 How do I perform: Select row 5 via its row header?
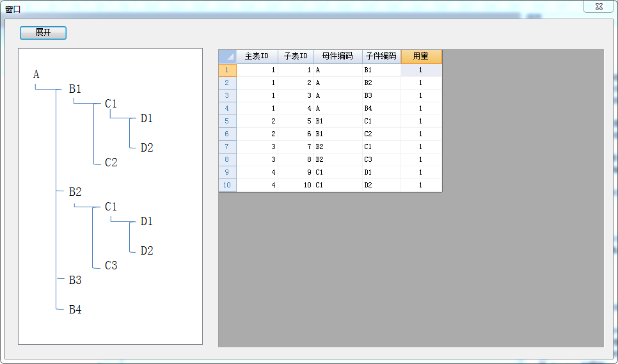point(227,121)
